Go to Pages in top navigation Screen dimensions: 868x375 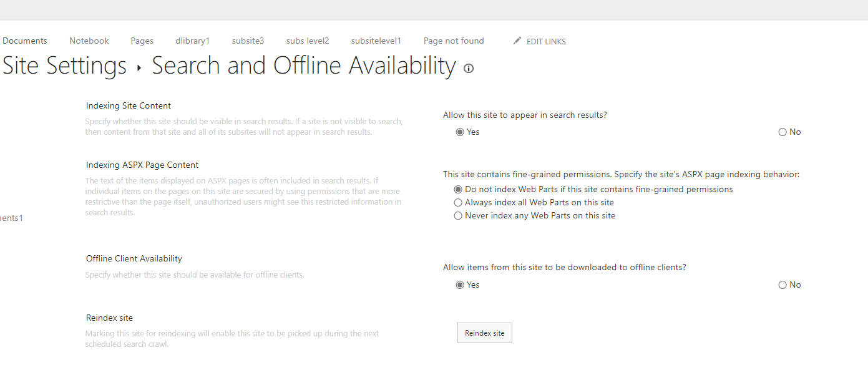[x=142, y=41]
